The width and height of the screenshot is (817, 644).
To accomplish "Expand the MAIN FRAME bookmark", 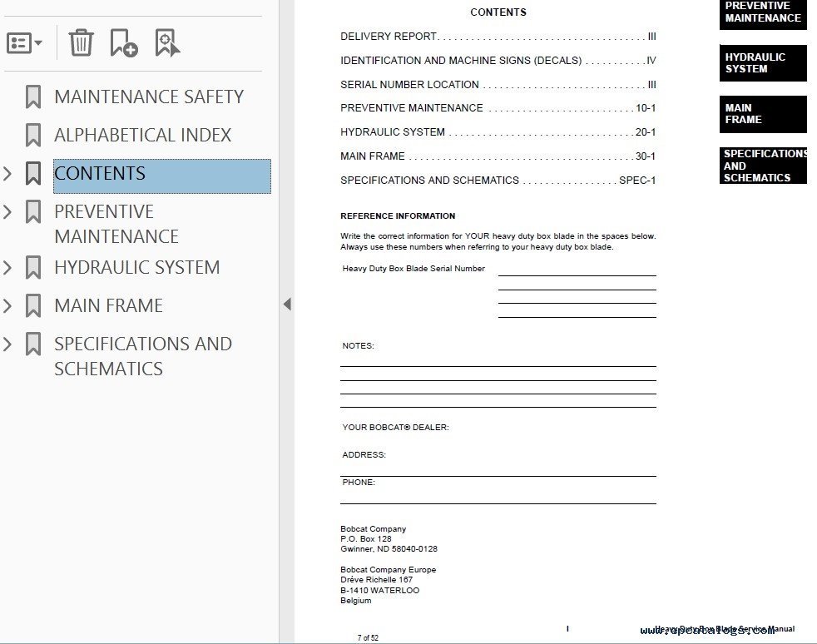I will click(x=8, y=305).
